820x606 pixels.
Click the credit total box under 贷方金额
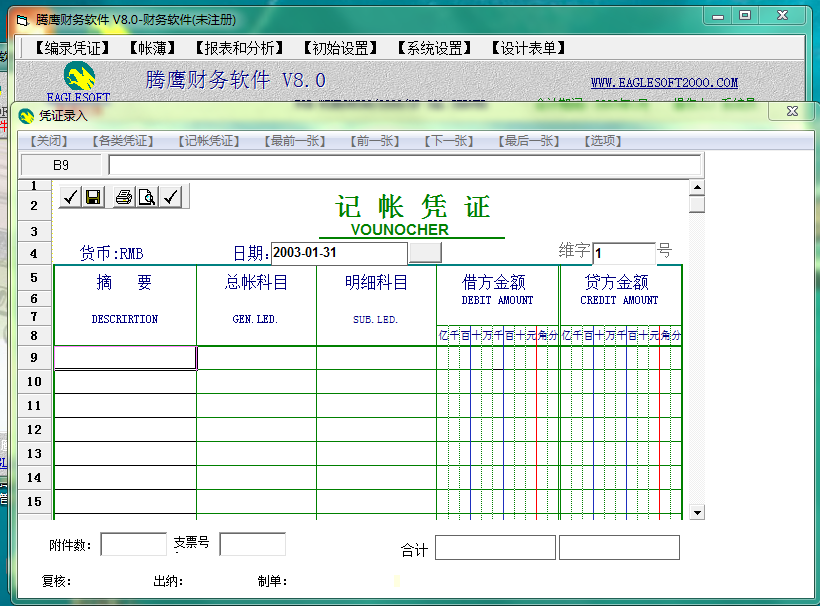[619, 547]
